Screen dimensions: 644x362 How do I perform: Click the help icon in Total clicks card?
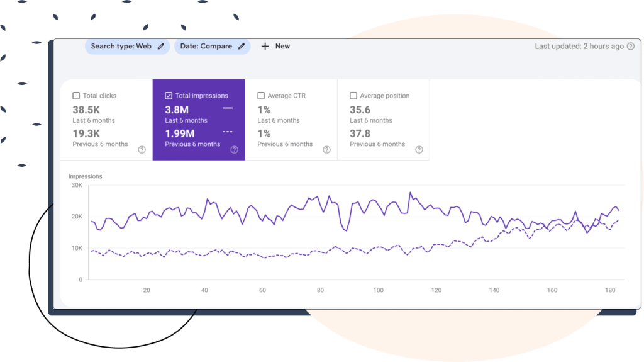142,150
